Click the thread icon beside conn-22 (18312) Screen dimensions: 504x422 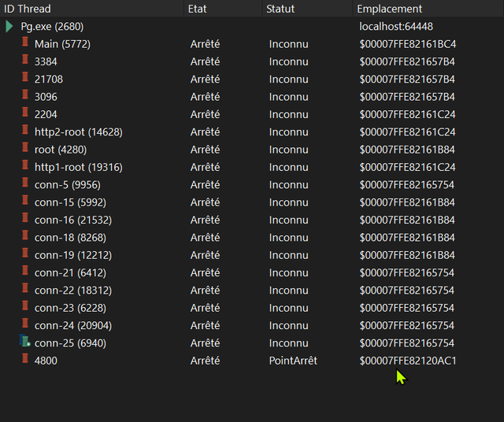[25, 288]
